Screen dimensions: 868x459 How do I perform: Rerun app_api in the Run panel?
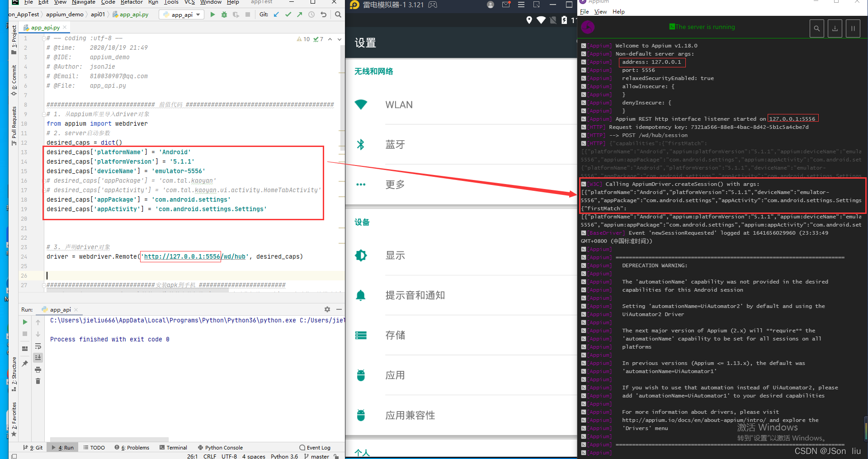coord(25,322)
